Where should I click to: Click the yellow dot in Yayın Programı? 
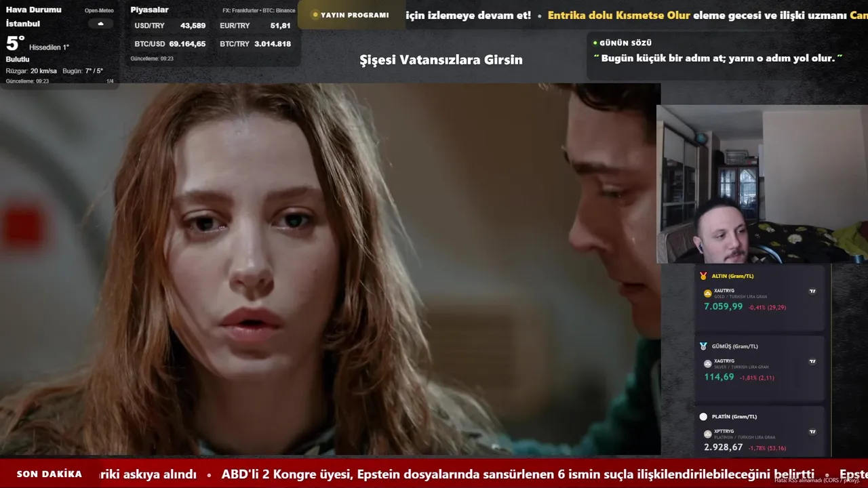(315, 15)
